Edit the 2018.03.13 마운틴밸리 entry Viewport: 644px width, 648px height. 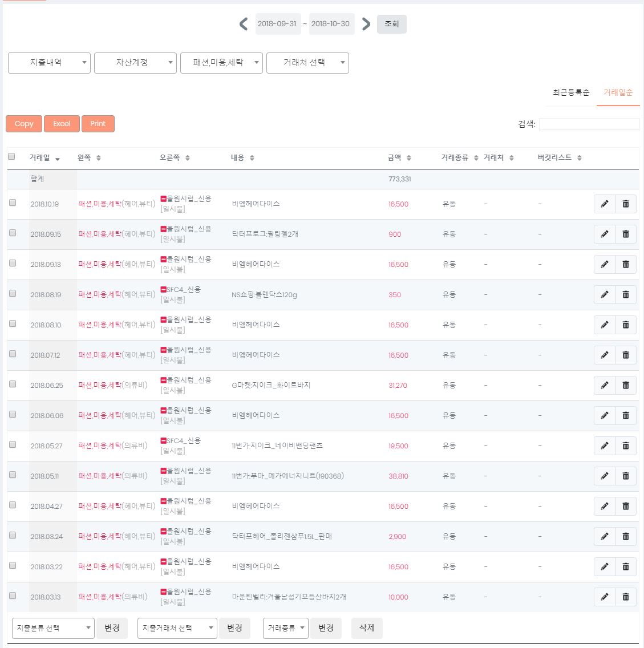(x=605, y=597)
